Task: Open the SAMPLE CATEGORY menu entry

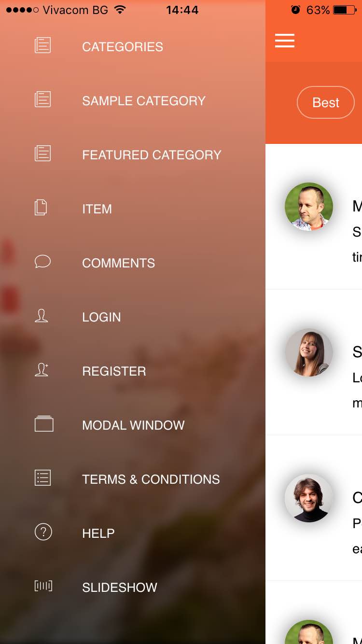Action: [144, 101]
